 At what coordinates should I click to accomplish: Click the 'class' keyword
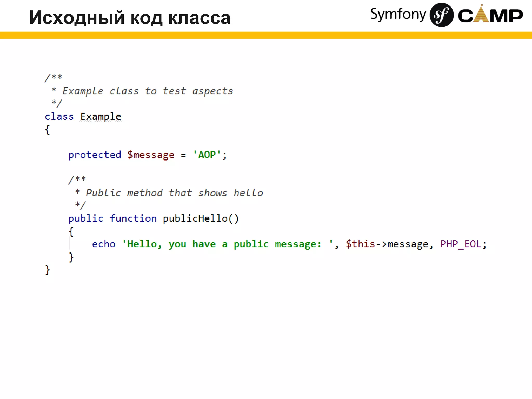[x=59, y=117]
